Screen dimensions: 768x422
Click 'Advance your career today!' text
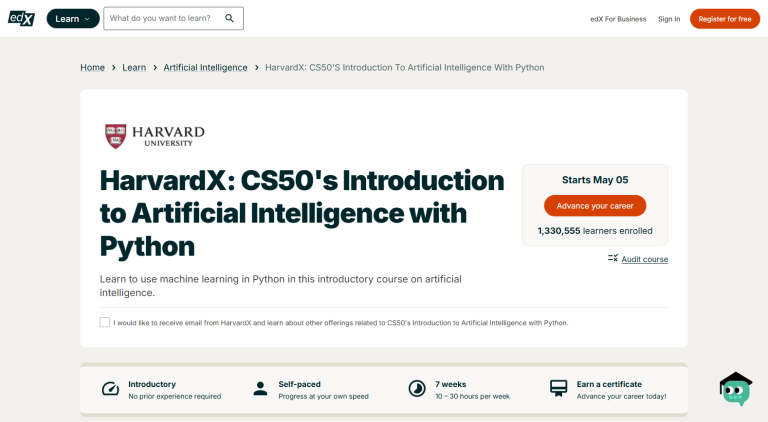coord(621,396)
